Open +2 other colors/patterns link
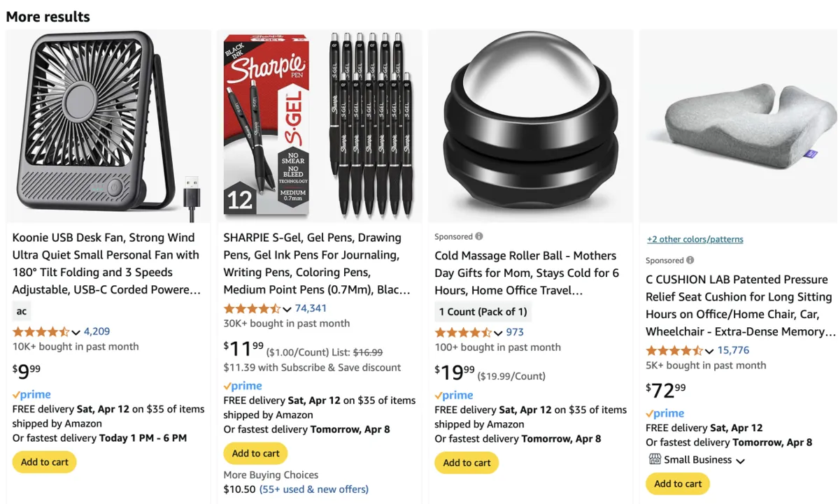The height and width of the screenshot is (504, 838). 695,239
